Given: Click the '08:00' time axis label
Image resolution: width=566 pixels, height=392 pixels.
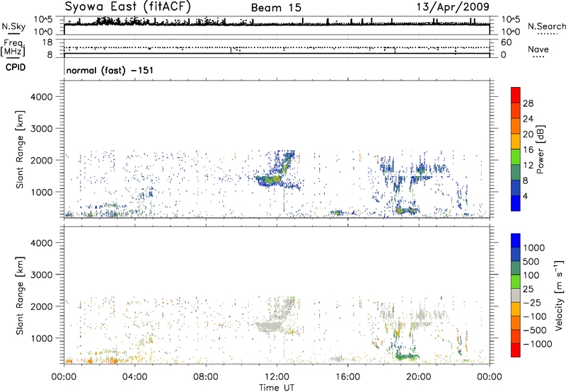Looking at the screenshot, I should coord(206,377).
